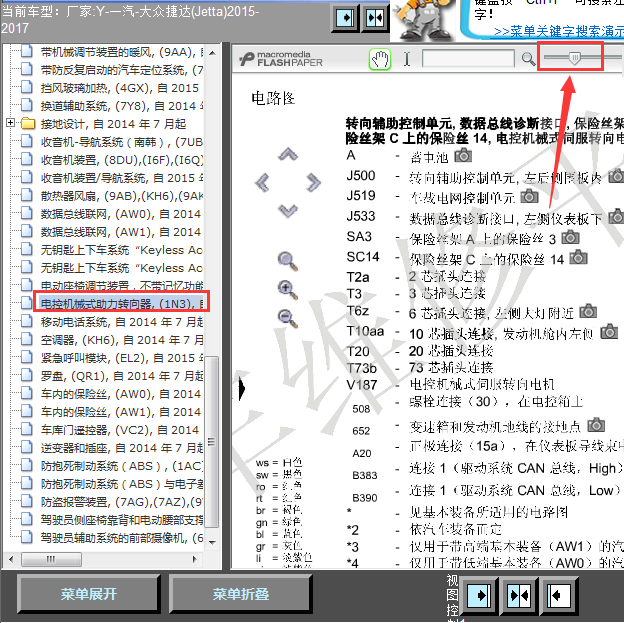This screenshot has height=623, width=624.
Task: Open 车库门遥控器 (VC2) item
Action: [119, 430]
